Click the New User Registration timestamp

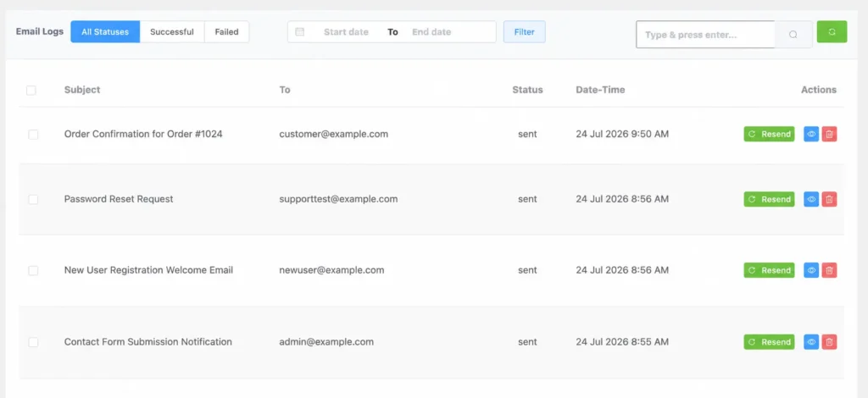point(622,270)
